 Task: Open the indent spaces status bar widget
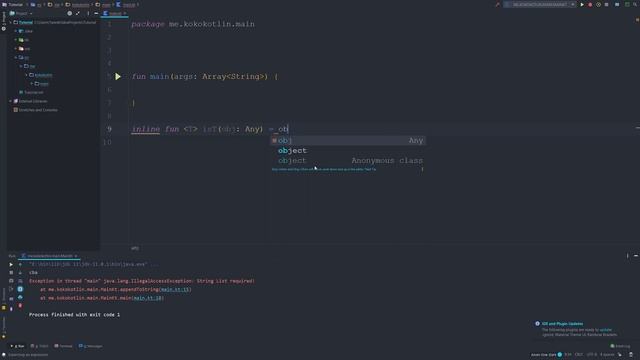tap(607, 355)
